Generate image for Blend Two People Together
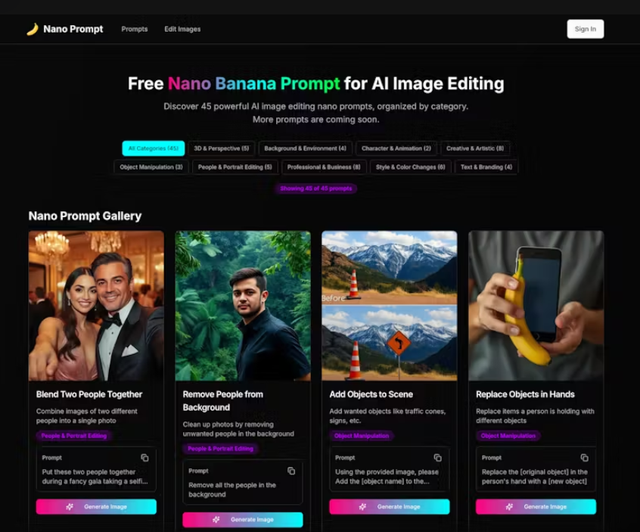 pos(96,507)
